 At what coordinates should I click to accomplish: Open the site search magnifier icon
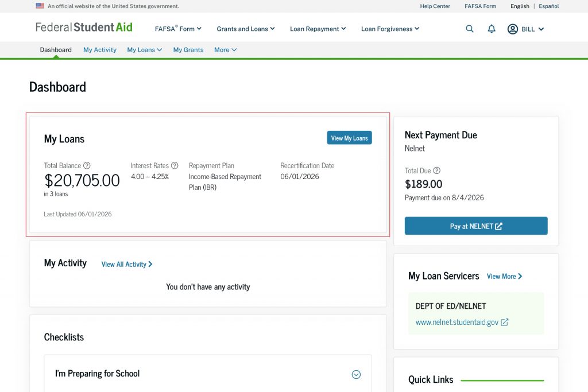[470, 29]
